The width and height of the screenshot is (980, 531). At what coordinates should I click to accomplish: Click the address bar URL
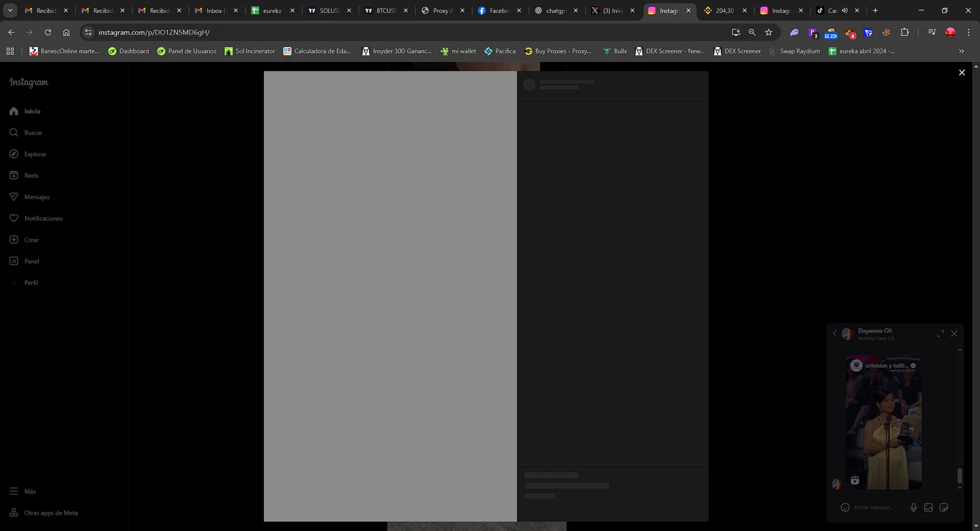pos(154,32)
